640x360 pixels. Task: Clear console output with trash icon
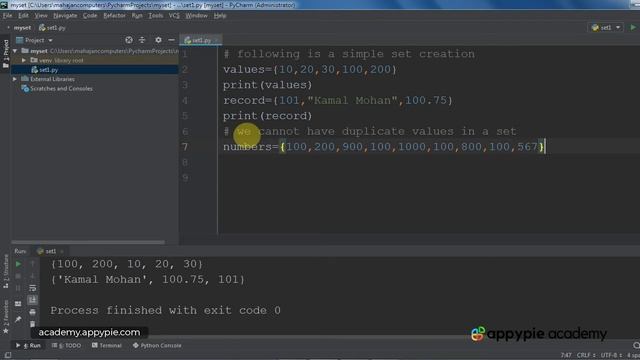33,324
